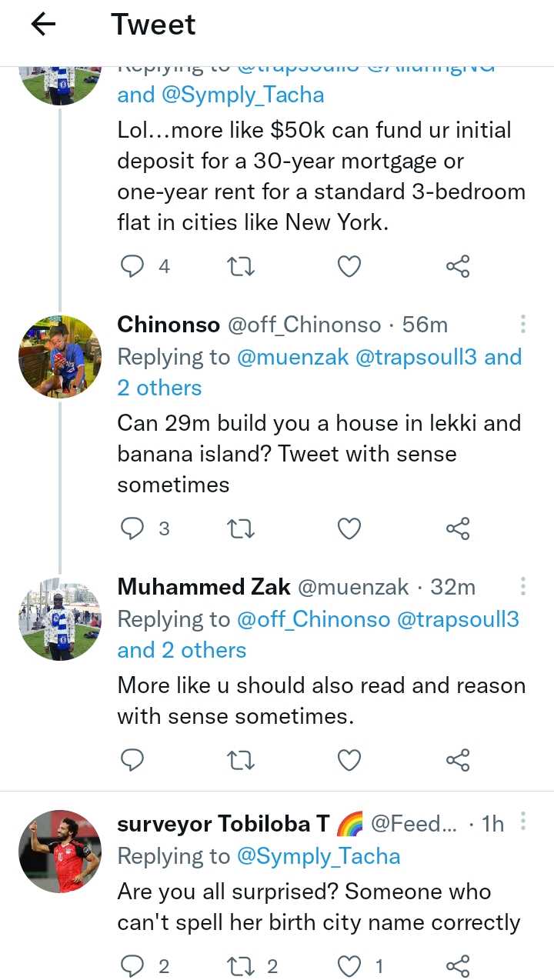
Task: Retweet Muhammed Zak's 32m tweet
Action: pyautogui.click(x=242, y=760)
